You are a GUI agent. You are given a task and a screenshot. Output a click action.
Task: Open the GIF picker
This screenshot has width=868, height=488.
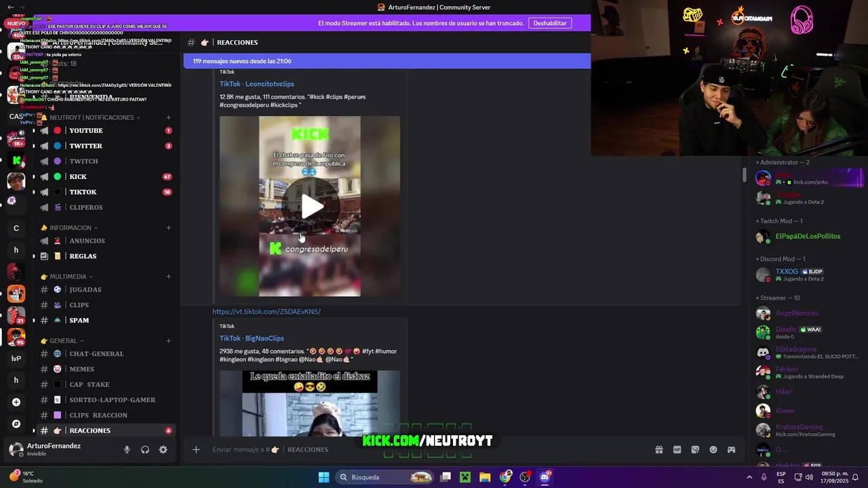coord(677,449)
